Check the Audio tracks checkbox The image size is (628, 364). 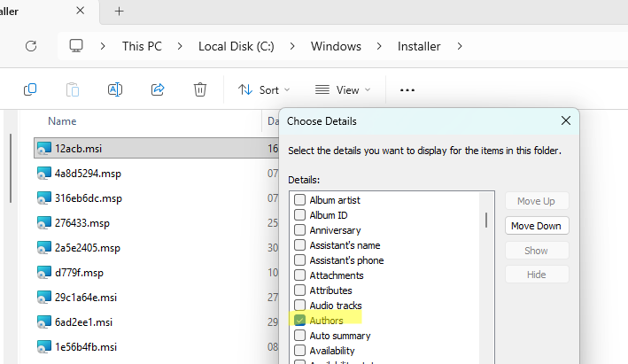pos(299,306)
